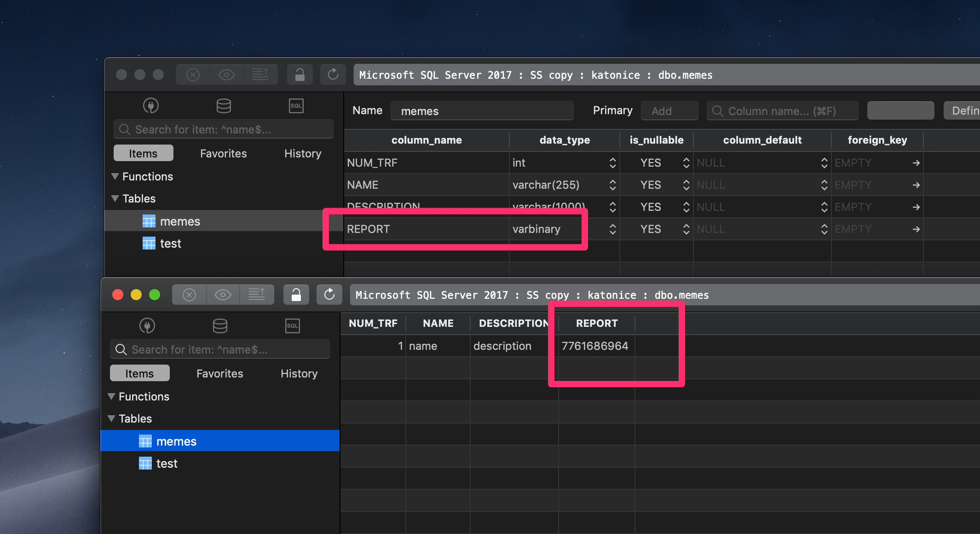Switch to Favorites tab in bottom sidebar

click(219, 373)
